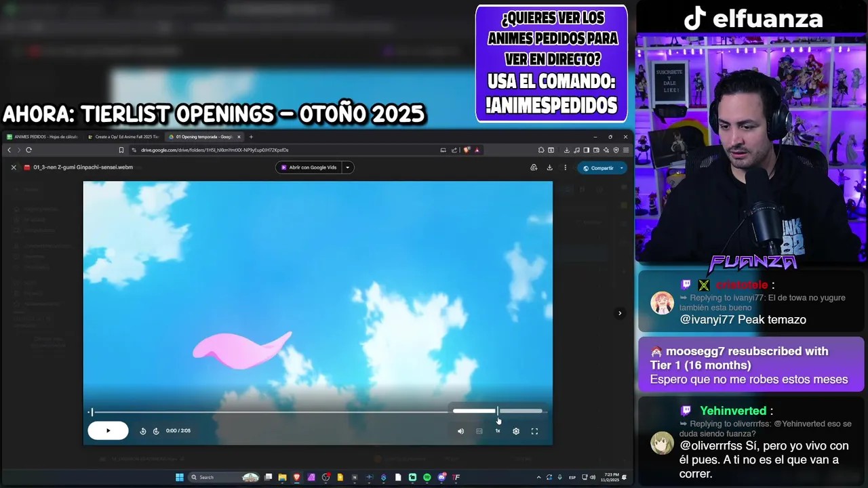Click the ESP language indicator

pos(572,477)
